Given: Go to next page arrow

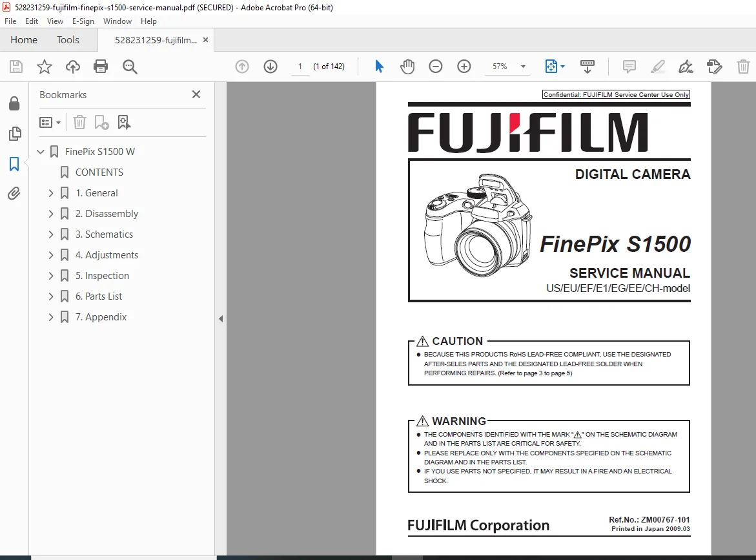Looking at the screenshot, I should coord(271,67).
